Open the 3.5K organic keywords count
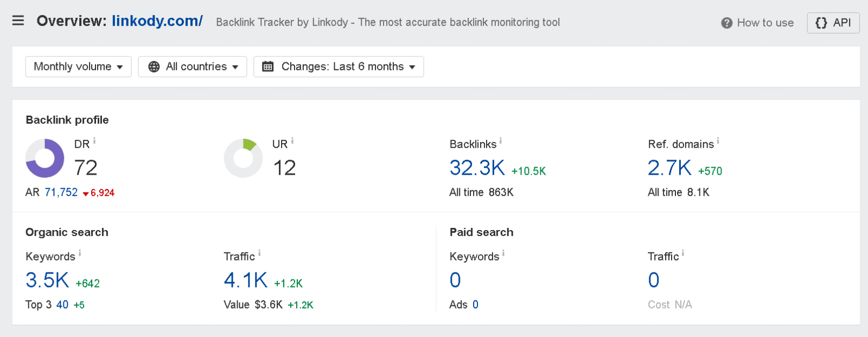Screen dimensions: 868x337 (47, 280)
